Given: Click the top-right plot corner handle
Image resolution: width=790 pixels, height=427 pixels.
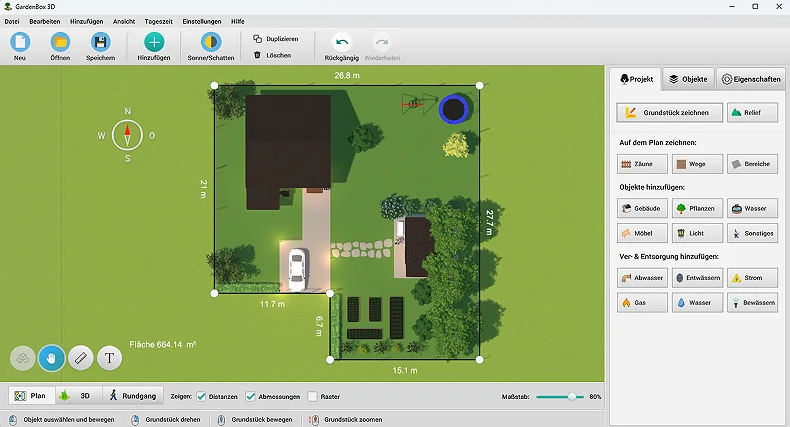Looking at the screenshot, I should [479, 86].
